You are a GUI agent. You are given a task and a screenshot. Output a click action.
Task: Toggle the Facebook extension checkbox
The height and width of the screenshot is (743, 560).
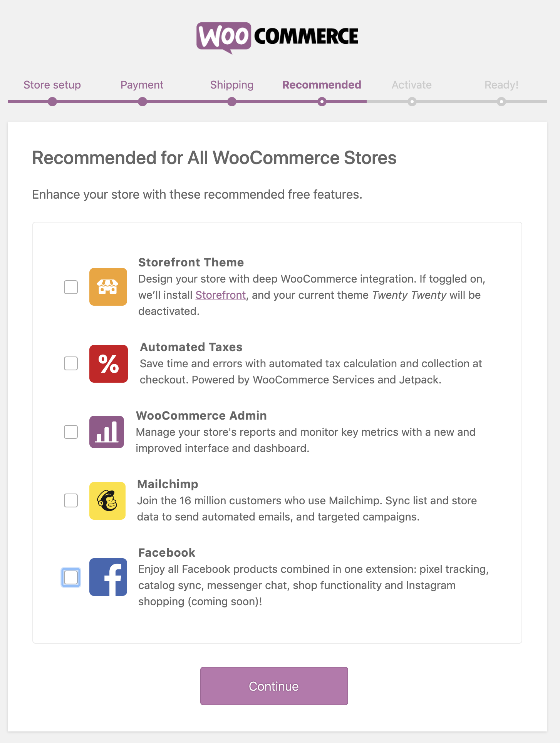(71, 577)
